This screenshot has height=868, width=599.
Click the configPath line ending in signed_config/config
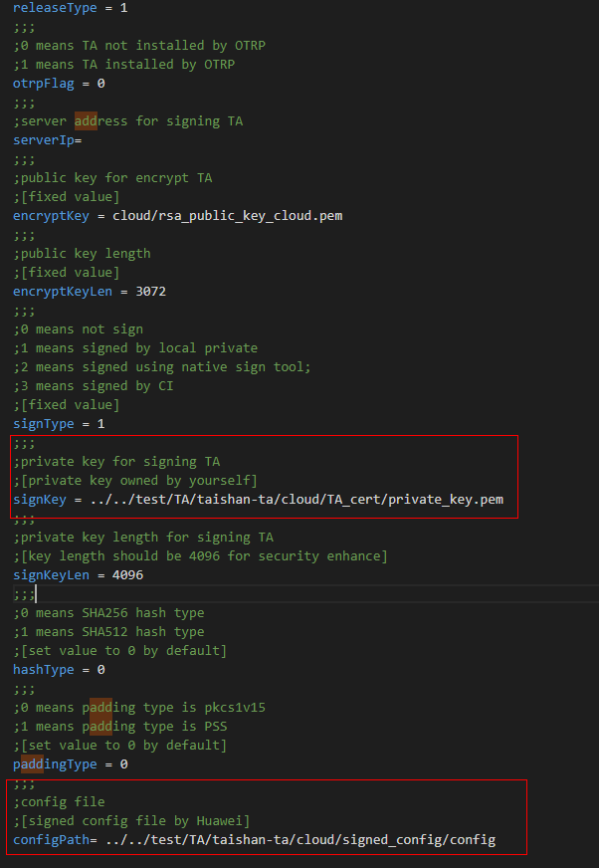tap(255, 840)
